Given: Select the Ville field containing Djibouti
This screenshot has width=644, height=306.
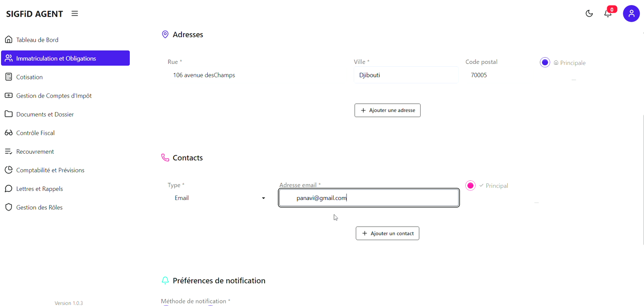Looking at the screenshot, I should 406,74.
